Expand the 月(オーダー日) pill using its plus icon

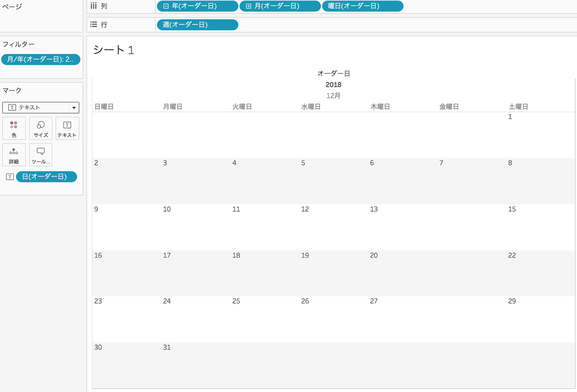(x=248, y=6)
